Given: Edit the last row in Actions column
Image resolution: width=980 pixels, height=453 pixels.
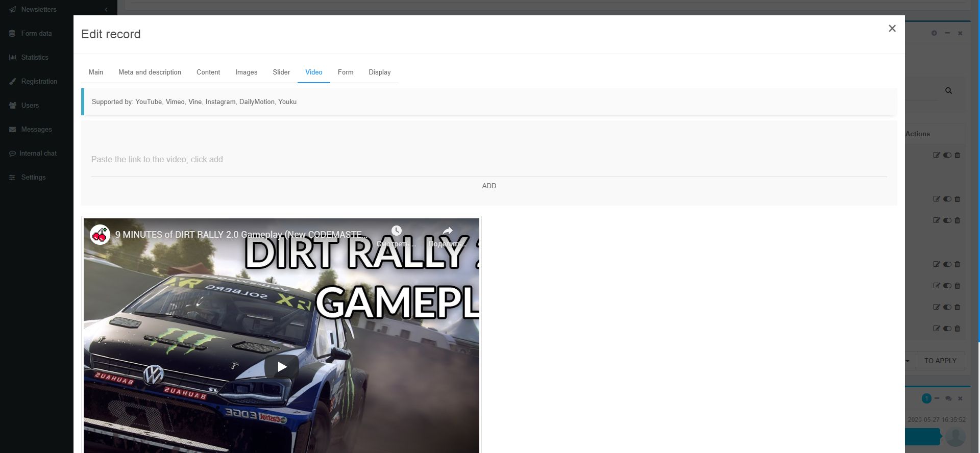Looking at the screenshot, I should pos(936,329).
